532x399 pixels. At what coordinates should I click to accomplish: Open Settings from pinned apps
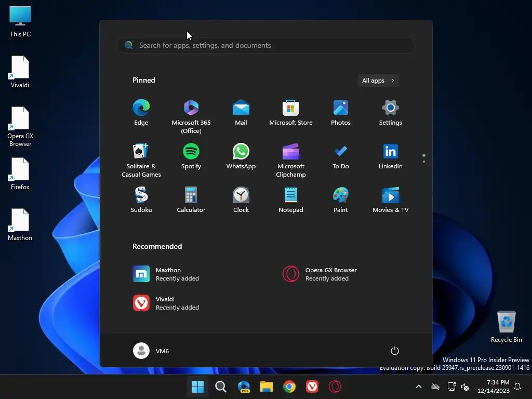click(391, 113)
